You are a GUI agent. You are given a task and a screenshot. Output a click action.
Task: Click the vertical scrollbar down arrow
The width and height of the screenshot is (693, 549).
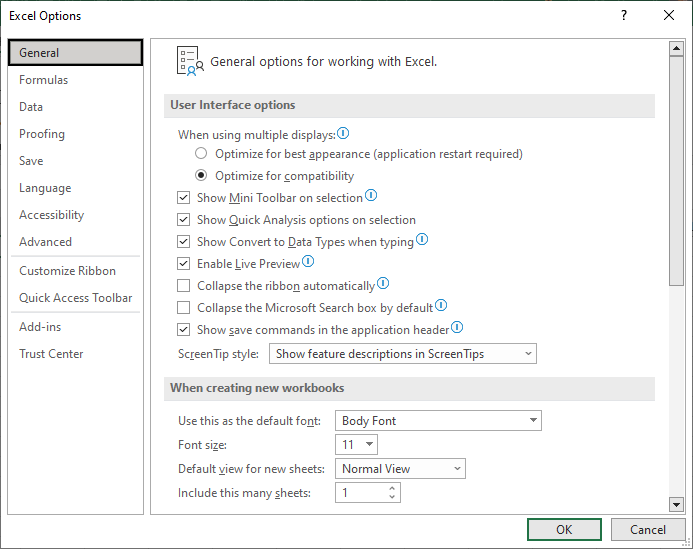(x=676, y=504)
